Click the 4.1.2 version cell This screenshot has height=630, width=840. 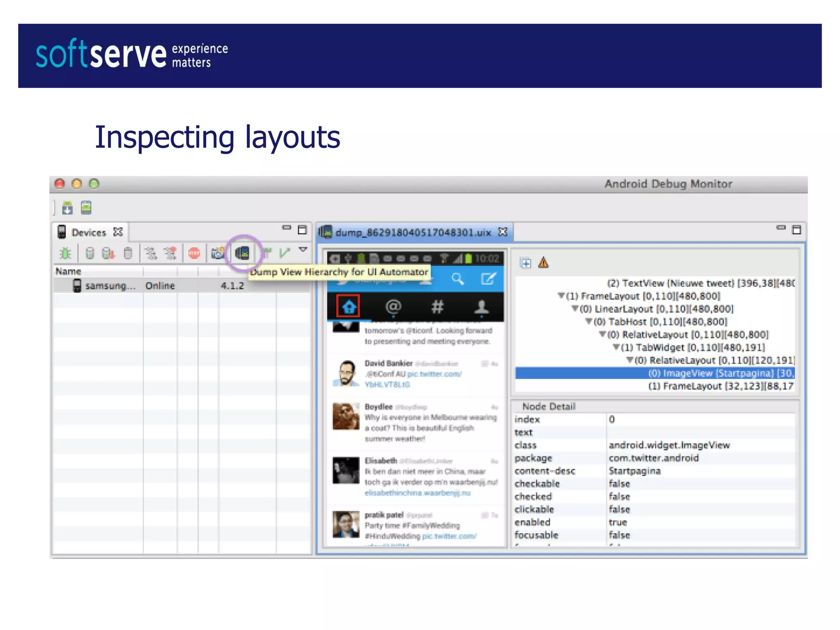(x=232, y=285)
